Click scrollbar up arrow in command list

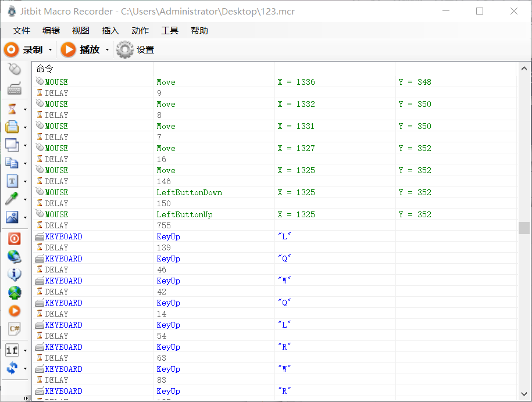524,69
